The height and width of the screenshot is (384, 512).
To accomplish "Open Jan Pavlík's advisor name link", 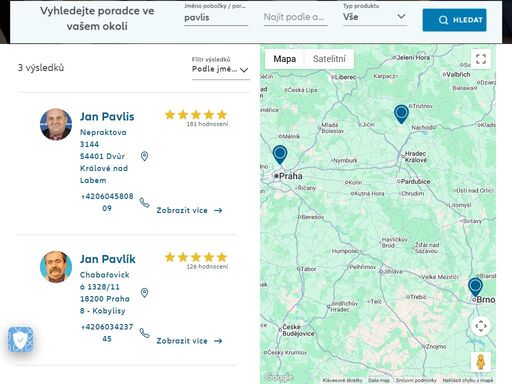I will coord(108,259).
